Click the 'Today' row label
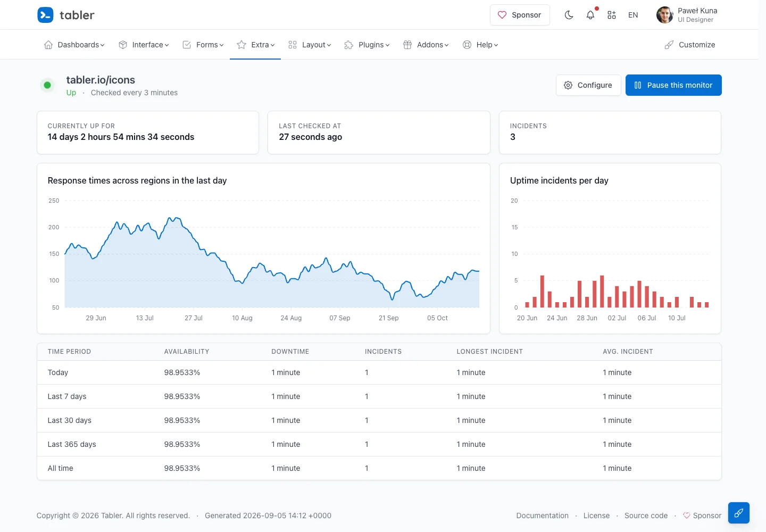The height and width of the screenshot is (532, 766). (x=58, y=372)
